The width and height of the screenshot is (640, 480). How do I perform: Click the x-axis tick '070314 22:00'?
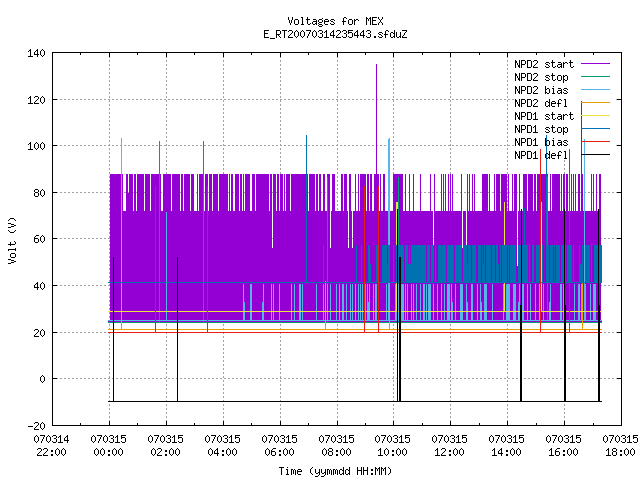point(51,446)
